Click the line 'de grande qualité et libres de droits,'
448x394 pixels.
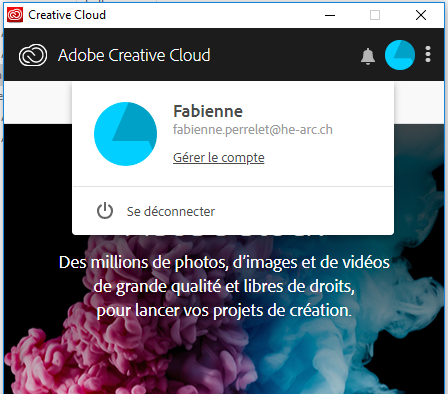tap(224, 286)
